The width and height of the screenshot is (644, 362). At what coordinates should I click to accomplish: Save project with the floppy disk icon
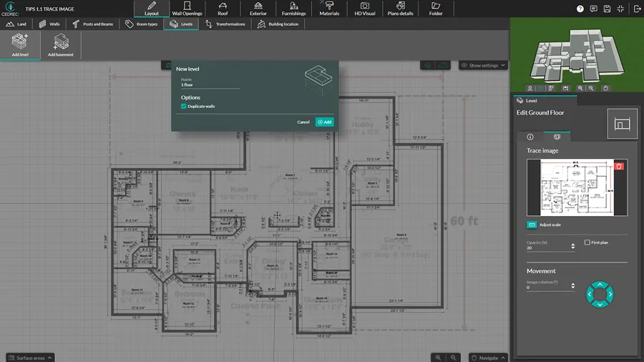(x=607, y=9)
